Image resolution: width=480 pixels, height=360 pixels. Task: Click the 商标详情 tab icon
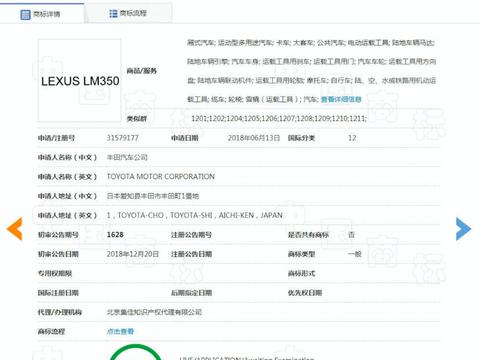[x=25, y=14]
